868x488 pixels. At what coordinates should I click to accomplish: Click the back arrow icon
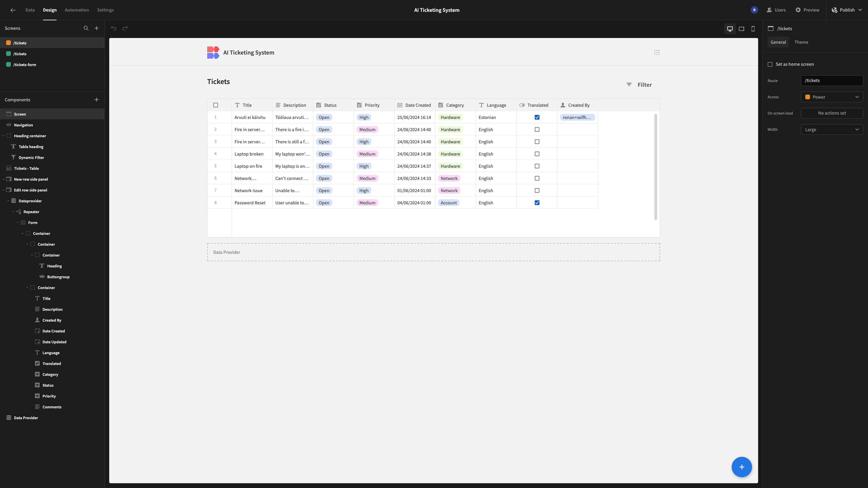pyautogui.click(x=13, y=10)
